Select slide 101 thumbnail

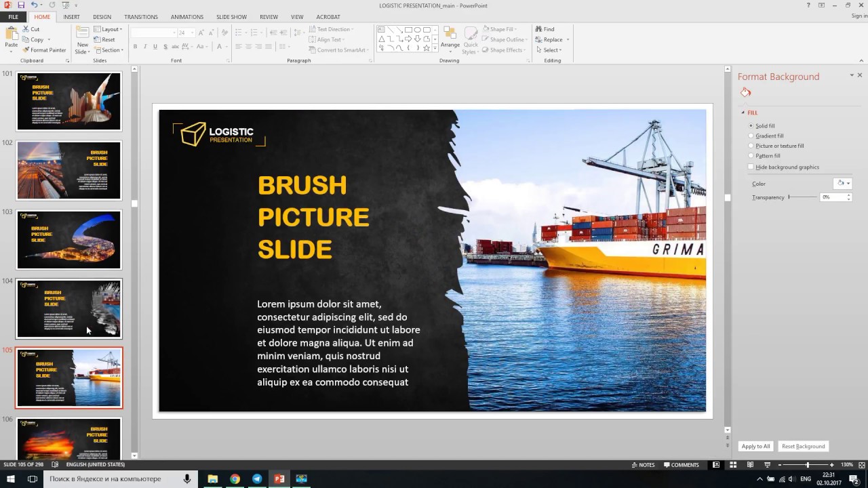(69, 101)
